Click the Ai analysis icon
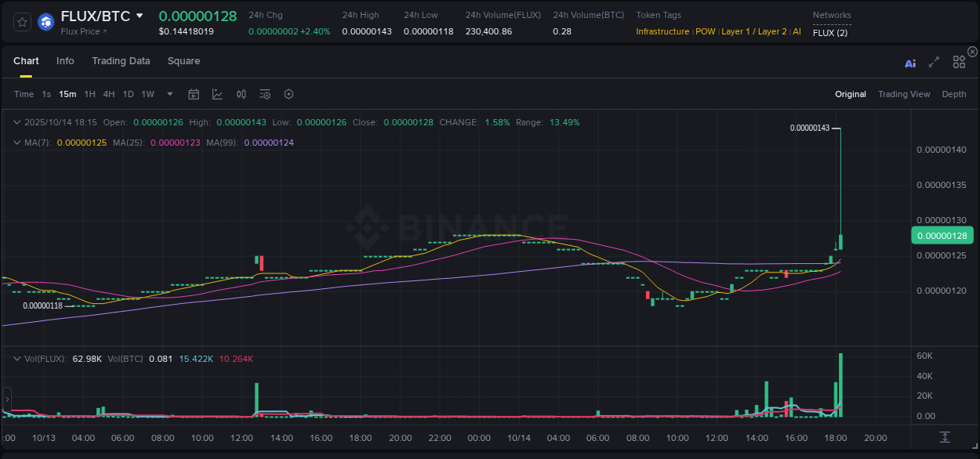The height and width of the screenshot is (459, 980). tap(909, 63)
